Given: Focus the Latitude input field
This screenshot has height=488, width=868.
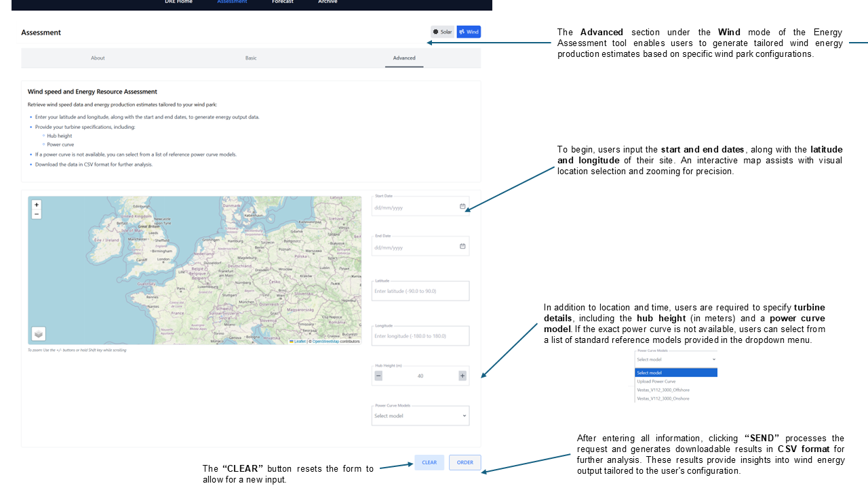Looking at the screenshot, I should 420,291.
